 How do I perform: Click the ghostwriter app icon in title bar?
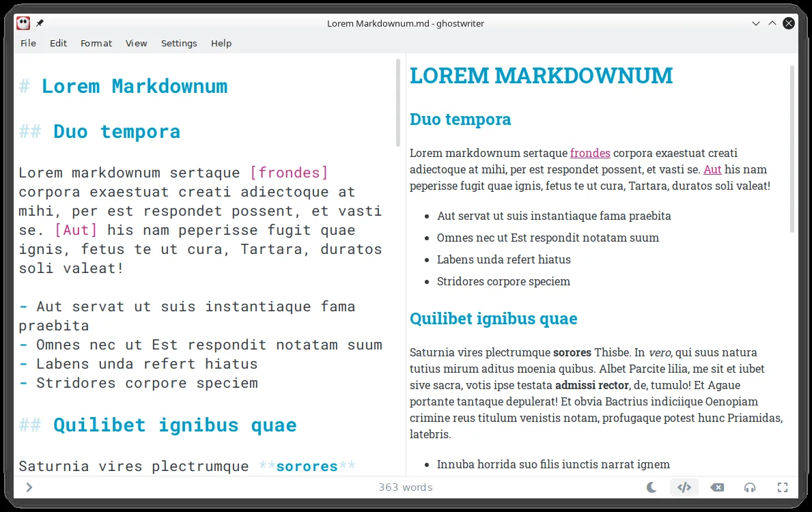point(23,23)
